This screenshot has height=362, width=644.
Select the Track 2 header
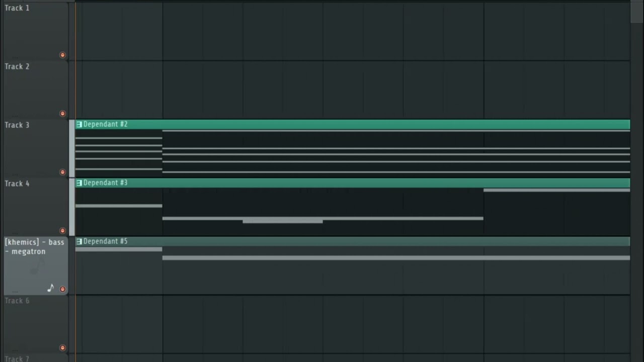(x=36, y=89)
